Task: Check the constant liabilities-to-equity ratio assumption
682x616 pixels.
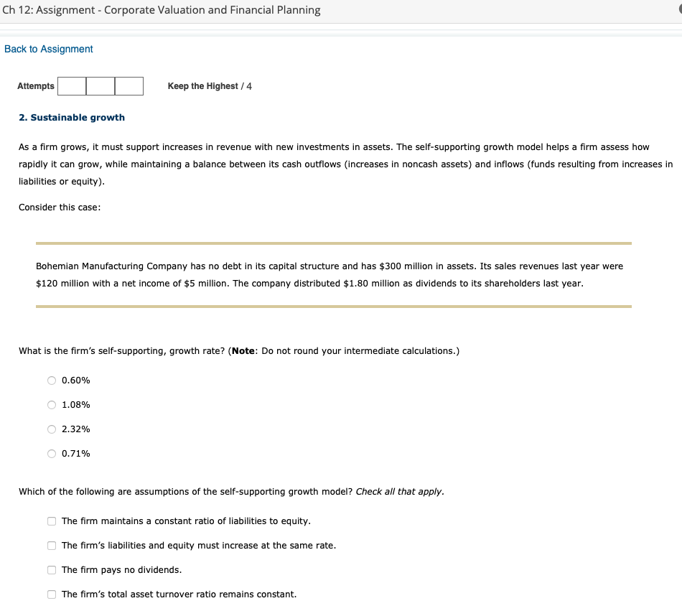Action: click(x=51, y=521)
